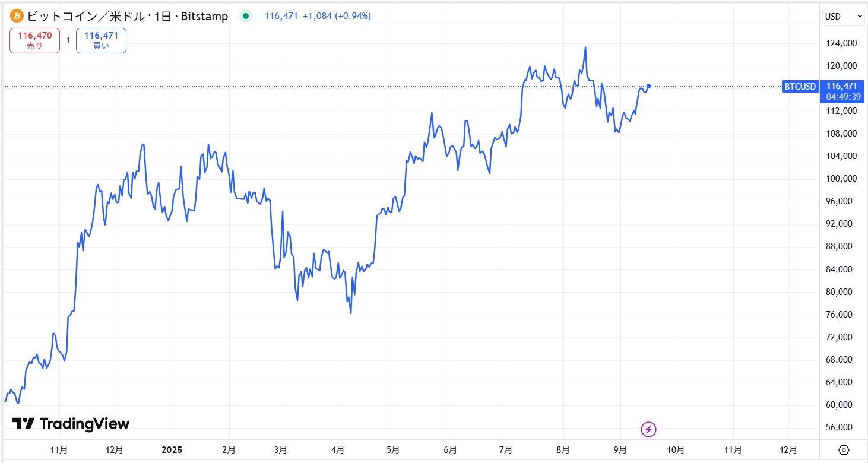Open the USD currency dropdown
Viewport: 868px width, 463px height.
tap(843, 17)
